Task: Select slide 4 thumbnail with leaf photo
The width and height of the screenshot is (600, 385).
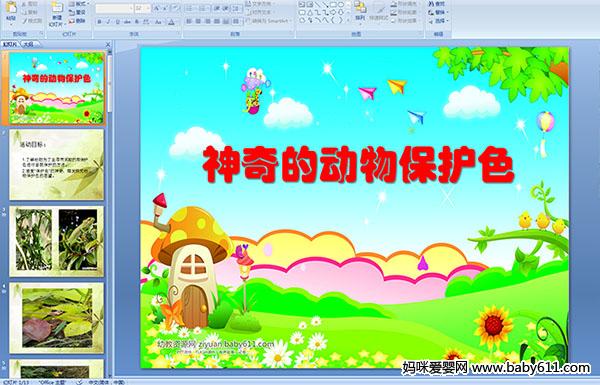Action: (x=57, y=318)
